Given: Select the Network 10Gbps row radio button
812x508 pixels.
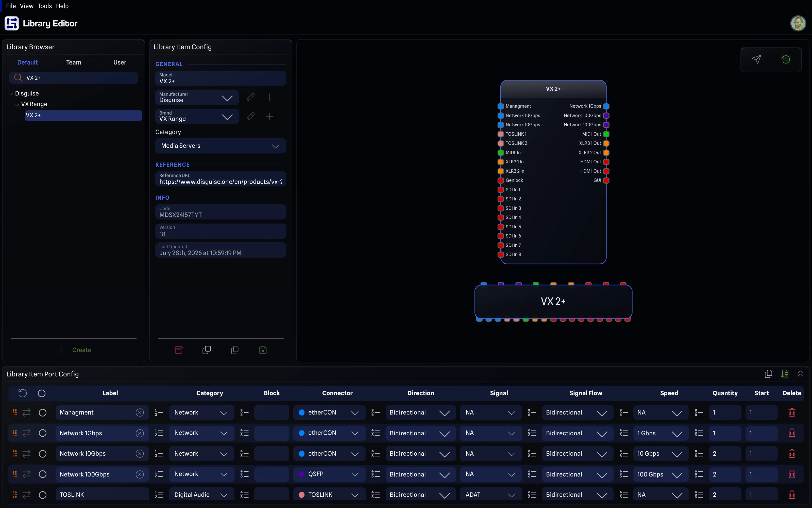Looking at the screenshot, I should [x=43, y=454].
